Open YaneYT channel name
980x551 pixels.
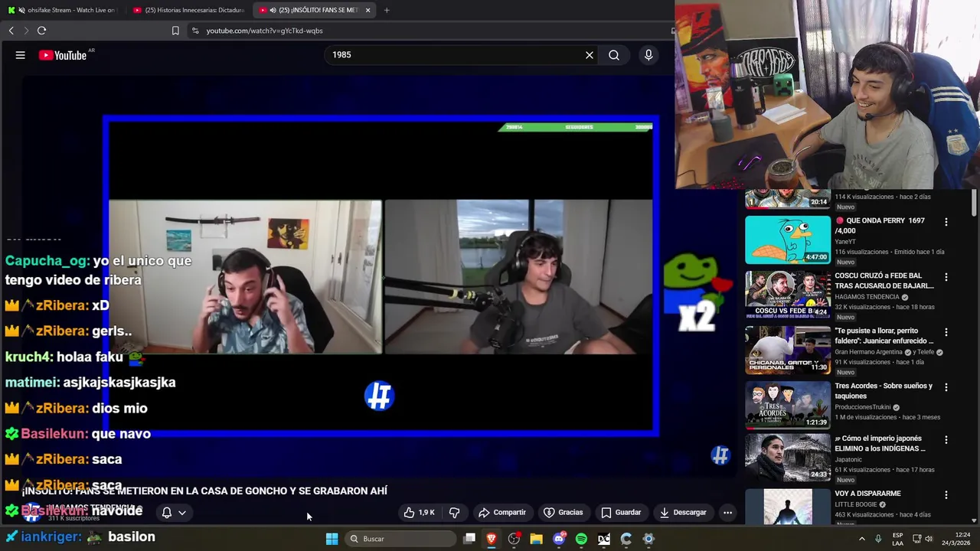845,242
